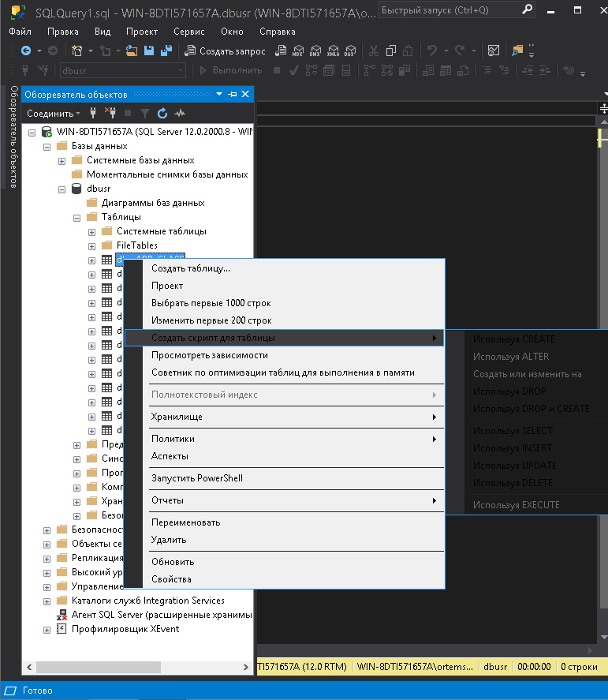Viewport: 608px width, 700px height.
Task: Choose Создать таблицу... from context menu
Action: point(285,268)
